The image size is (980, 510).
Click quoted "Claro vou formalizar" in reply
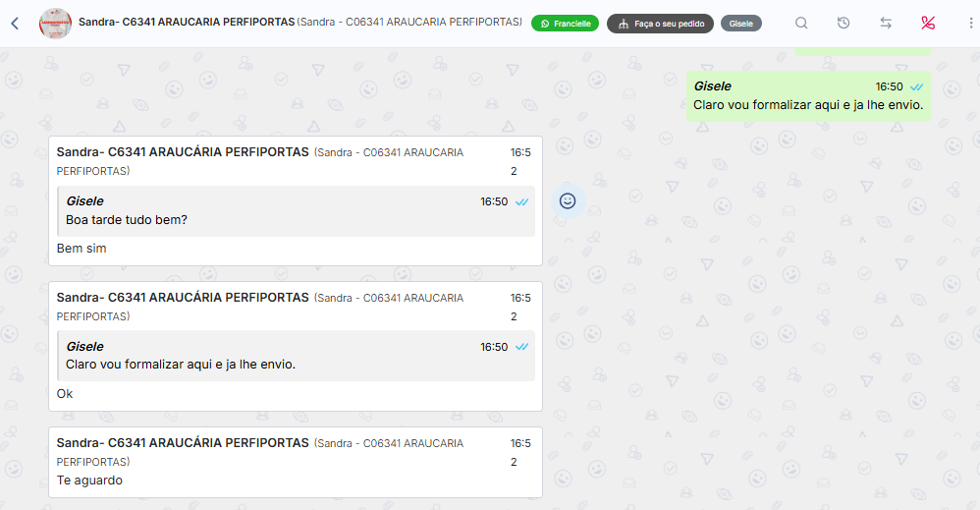pos(181,365)
